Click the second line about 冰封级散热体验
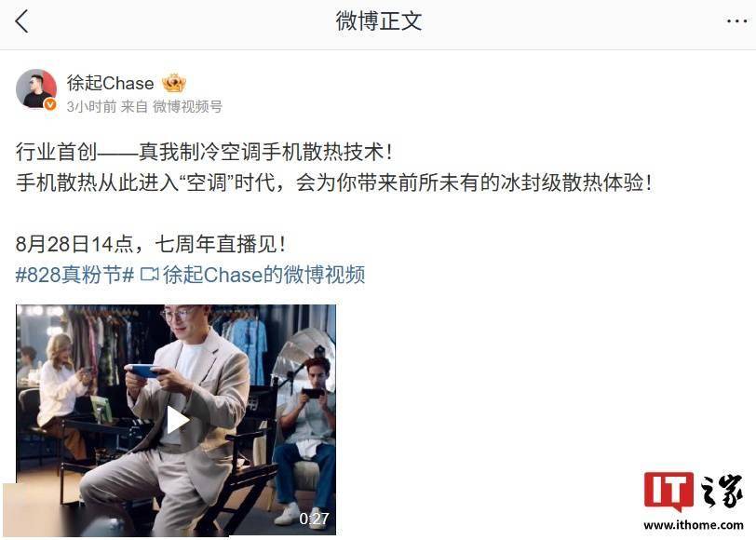The height and width of the screenshot is (540, 756). pos(333,182)
